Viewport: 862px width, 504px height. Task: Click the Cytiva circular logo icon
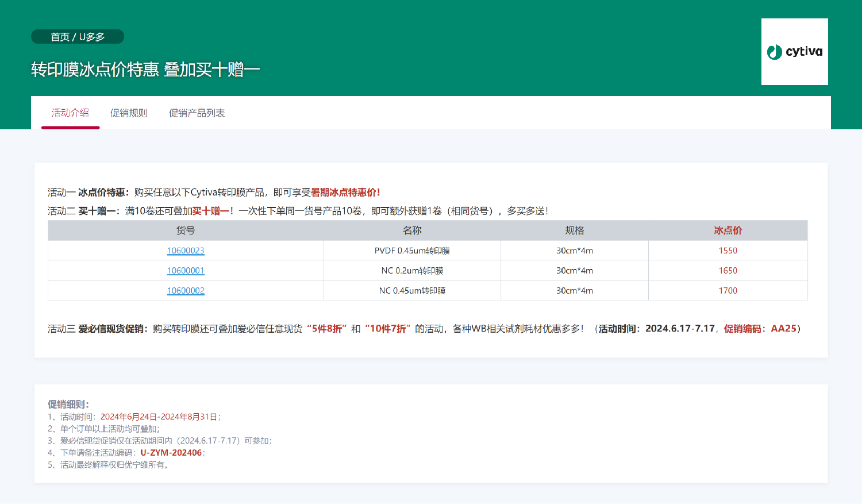click(x=774, y=52)
